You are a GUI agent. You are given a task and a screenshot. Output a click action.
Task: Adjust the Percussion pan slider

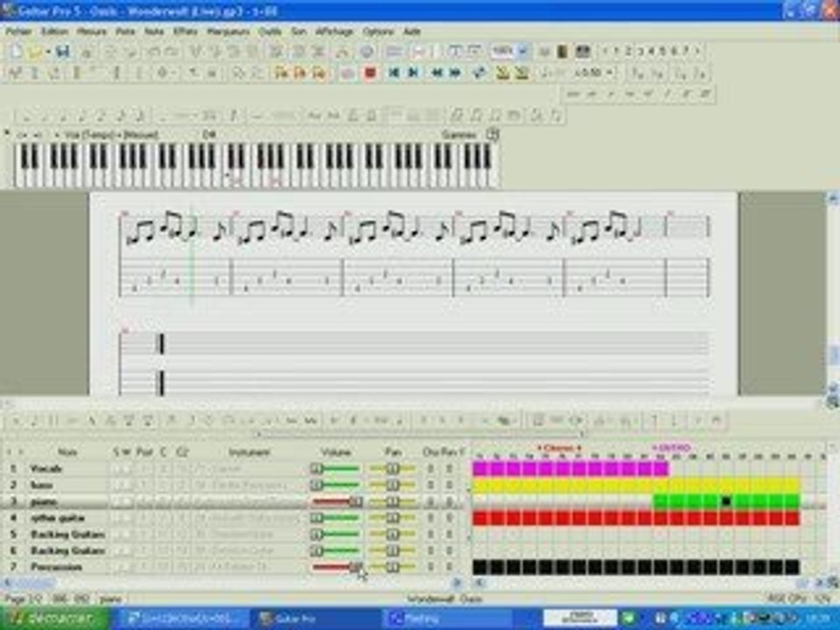392,567
